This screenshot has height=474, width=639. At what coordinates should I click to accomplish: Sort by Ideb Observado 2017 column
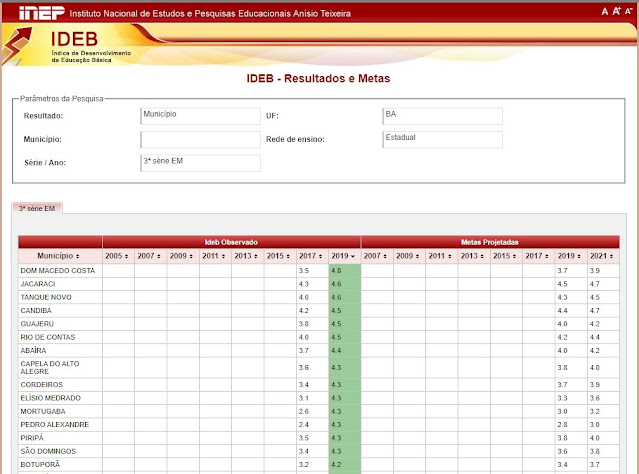click(312, 256)
